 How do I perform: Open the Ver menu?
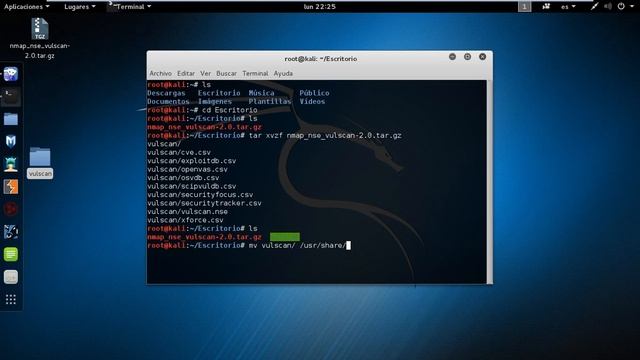click(x=205, y=73)
